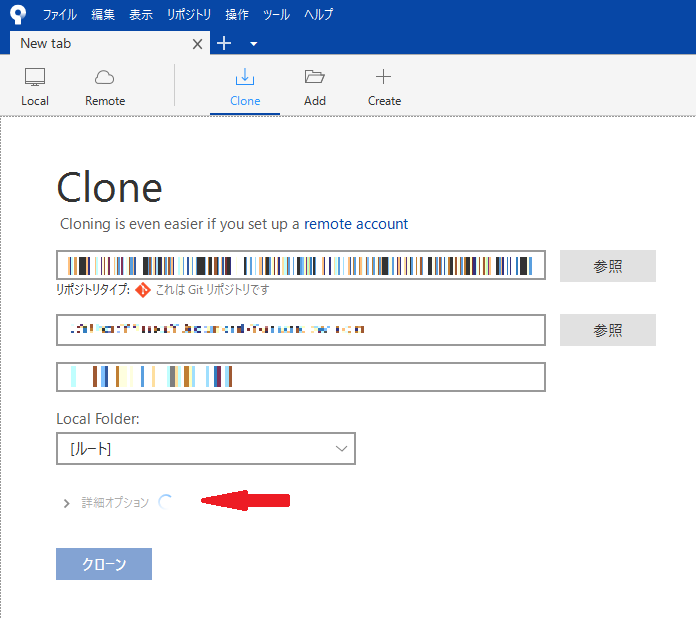Add a new tab with plus icon
This screenshot has width=696, height=619.
[x=224, y=43]
